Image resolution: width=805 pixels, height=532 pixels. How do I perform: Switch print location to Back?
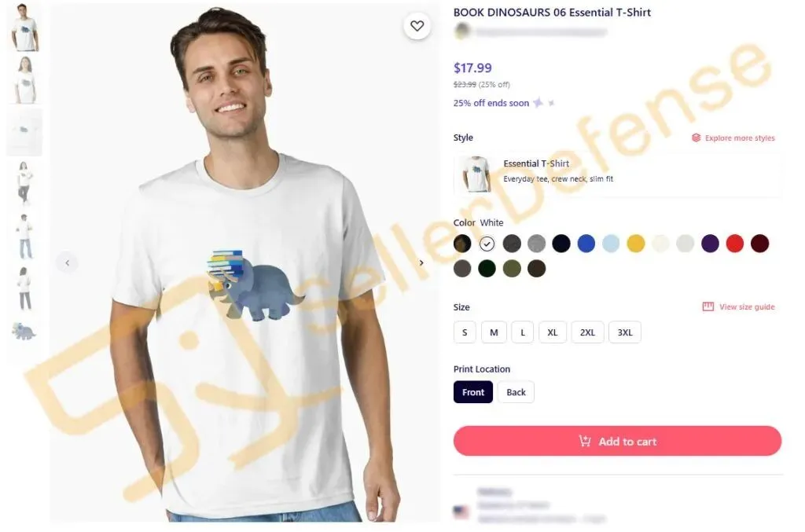click(x=516, y=392)
